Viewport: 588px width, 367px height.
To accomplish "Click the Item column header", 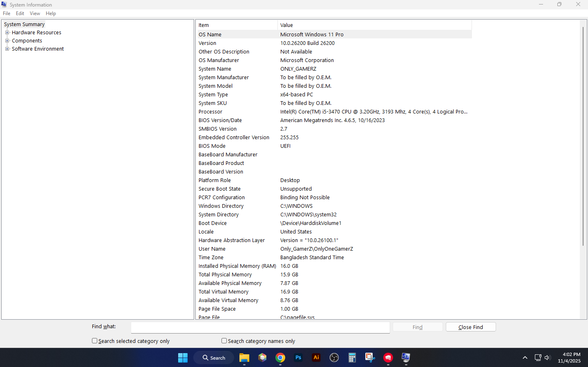I will [x=237, y=25].
